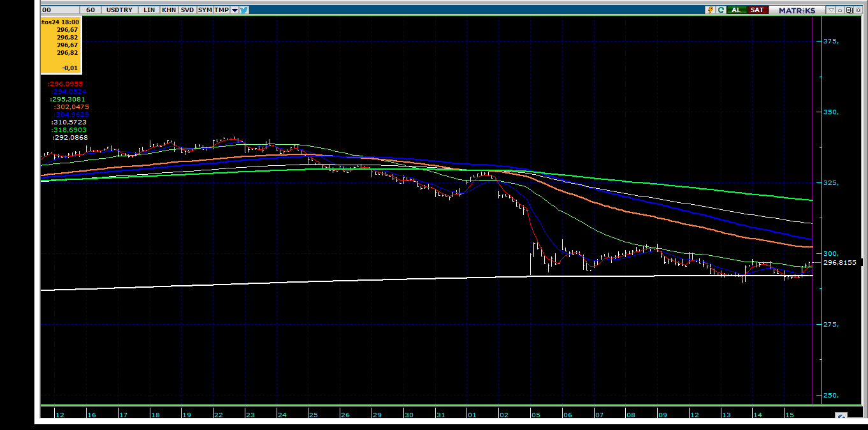Toggle the LIN scale mode
This screenshot has height=430, width=868.
[149, 10]
